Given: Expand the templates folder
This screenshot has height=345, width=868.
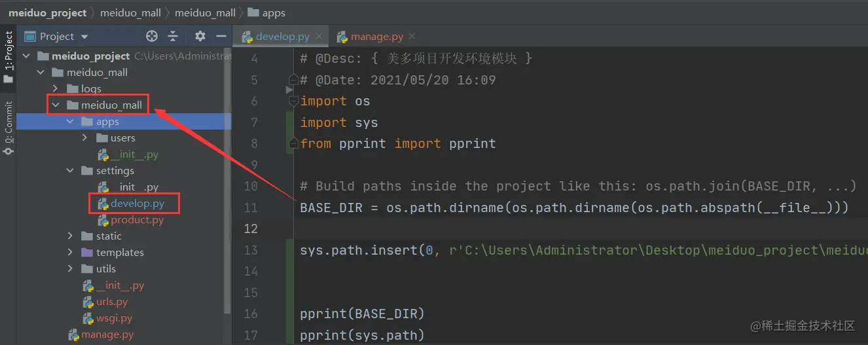Looking at the screenshot, I should point(71,253).
